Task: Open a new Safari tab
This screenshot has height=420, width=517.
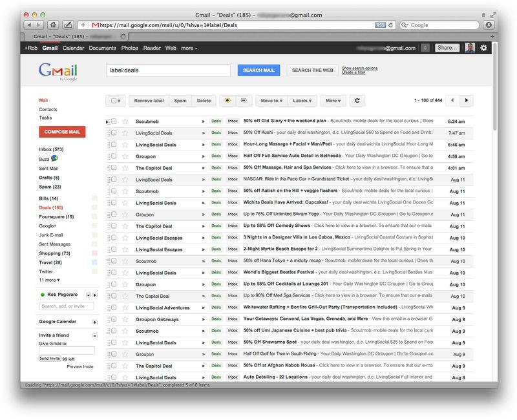Action: click(x=492, y=37)
